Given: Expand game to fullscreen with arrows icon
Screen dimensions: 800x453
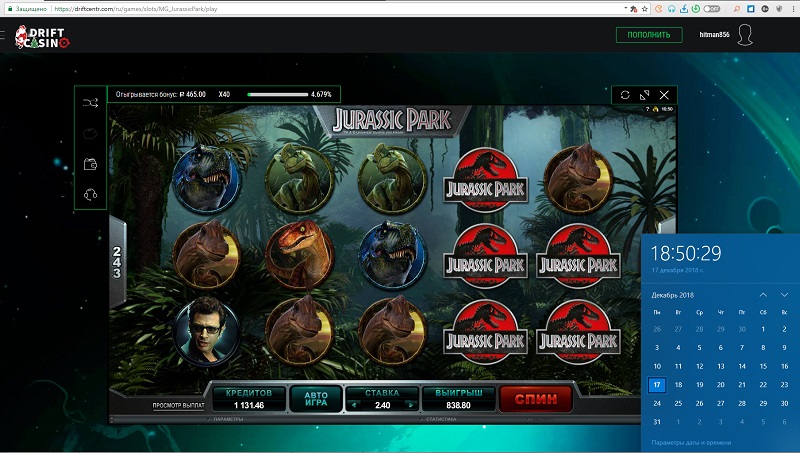Looking at the screenshot, I should (644, 95).
